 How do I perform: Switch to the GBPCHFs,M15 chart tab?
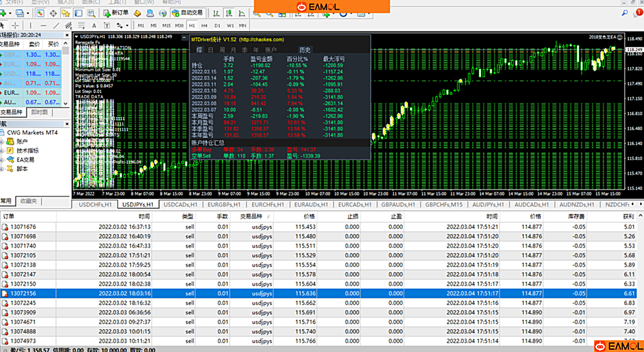pyautogui.click(x=444, y=204)
